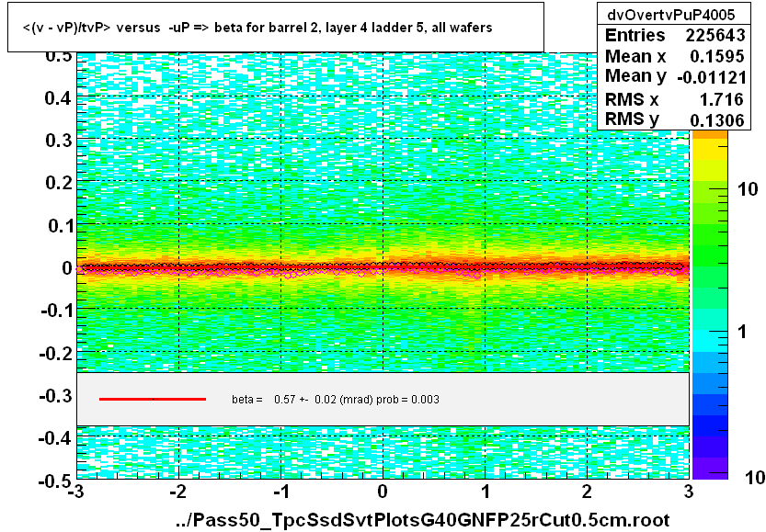
Task: Click the red fit line sample in legend
Action: 153,400
